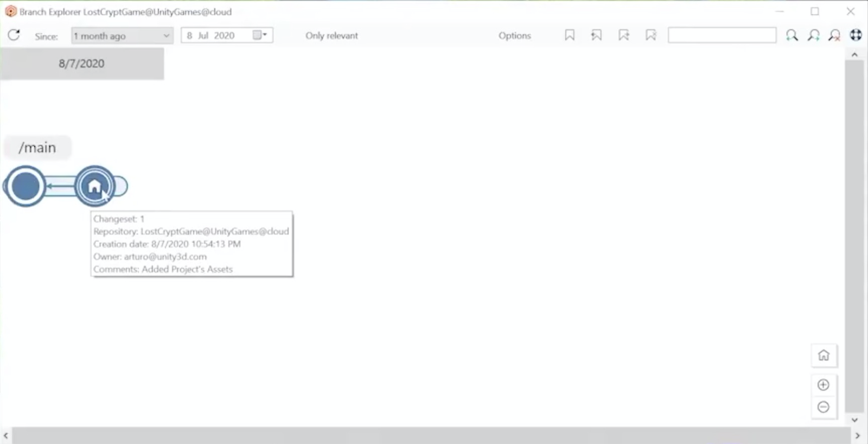Click the vertical scrollbar thumb
The image size is (868, 444).
click(x=854, y=236)
